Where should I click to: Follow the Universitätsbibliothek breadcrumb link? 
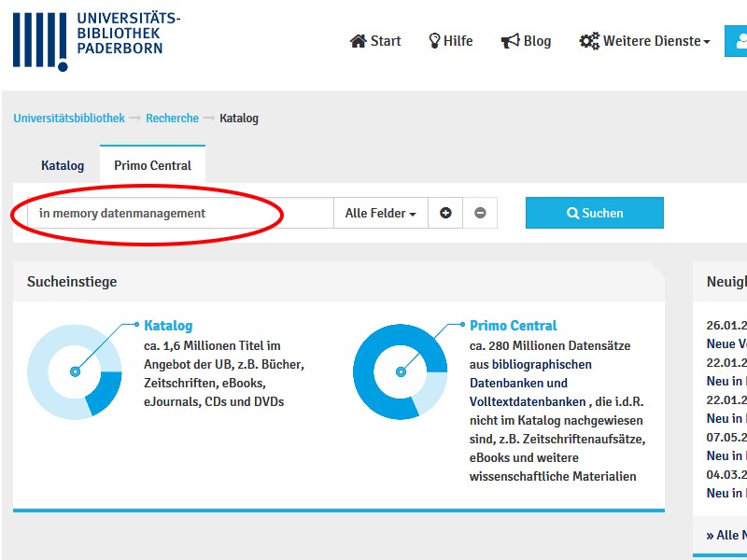pyautogui.click(x=69, y=119)
